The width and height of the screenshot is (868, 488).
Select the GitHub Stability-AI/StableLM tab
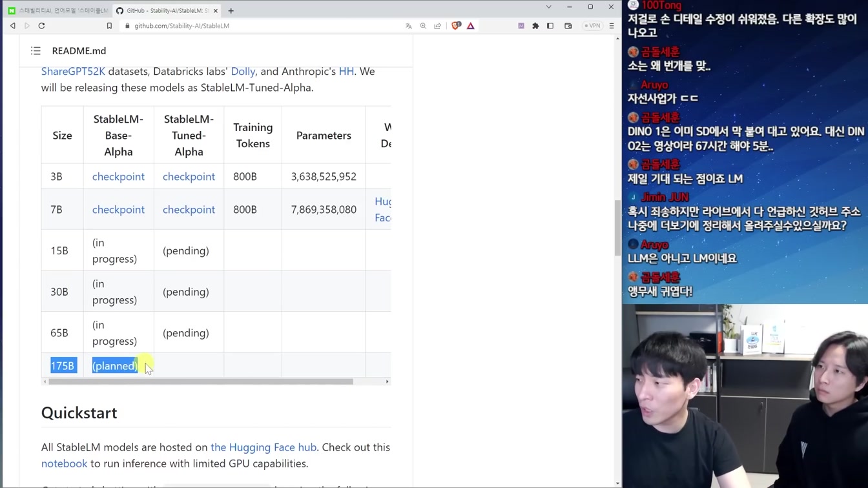[167, 10]
